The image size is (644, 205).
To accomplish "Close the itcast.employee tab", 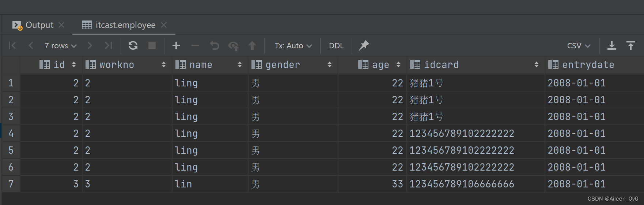I will (x=164, y=25).
